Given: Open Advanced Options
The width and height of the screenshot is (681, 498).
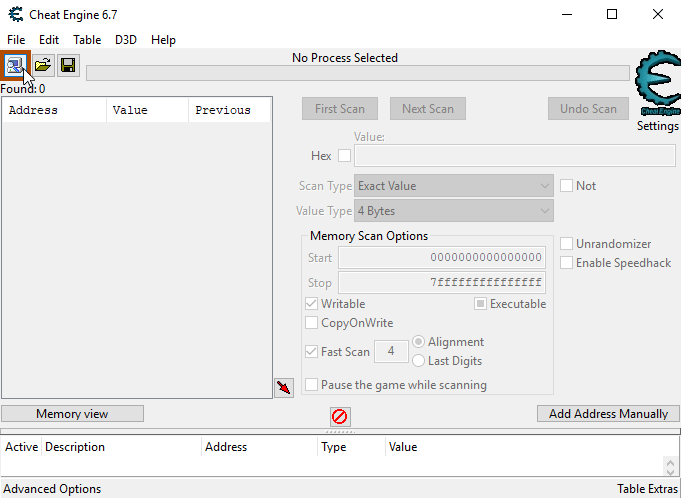Looking at the screenshot, I should tap(52, 489).
